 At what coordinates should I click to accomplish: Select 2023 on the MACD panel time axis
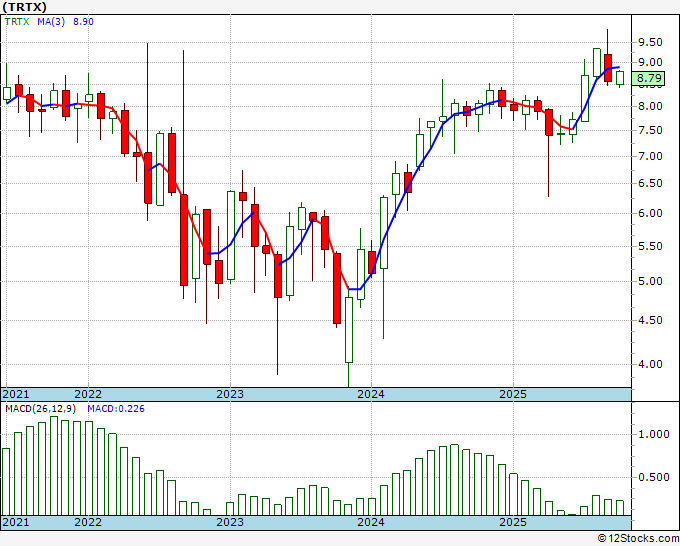230,522
